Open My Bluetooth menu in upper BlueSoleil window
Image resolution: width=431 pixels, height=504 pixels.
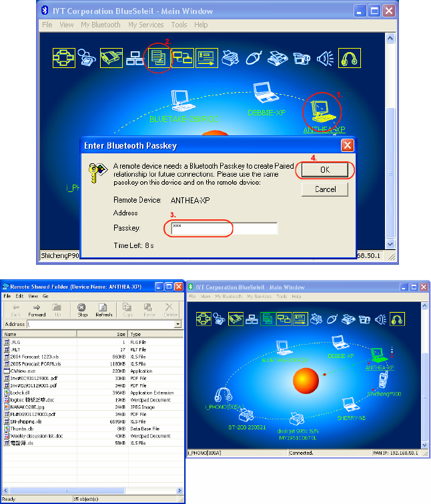click(100, 25)
